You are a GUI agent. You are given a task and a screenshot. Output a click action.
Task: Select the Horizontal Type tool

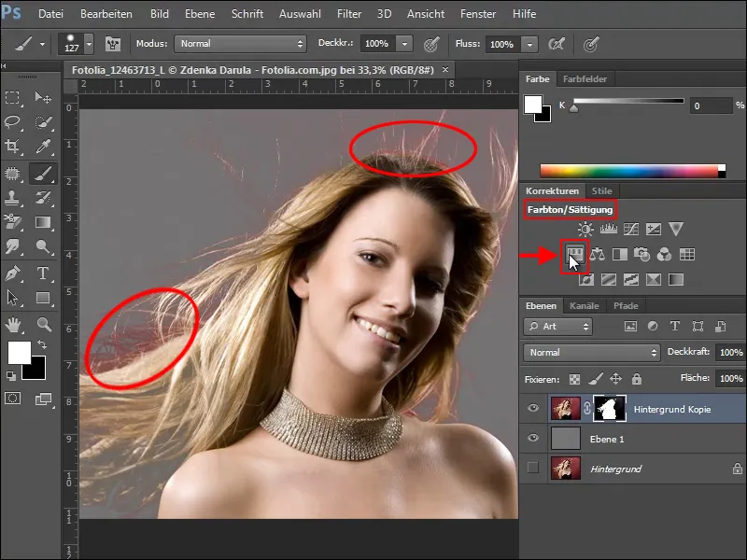coord(43,273)
